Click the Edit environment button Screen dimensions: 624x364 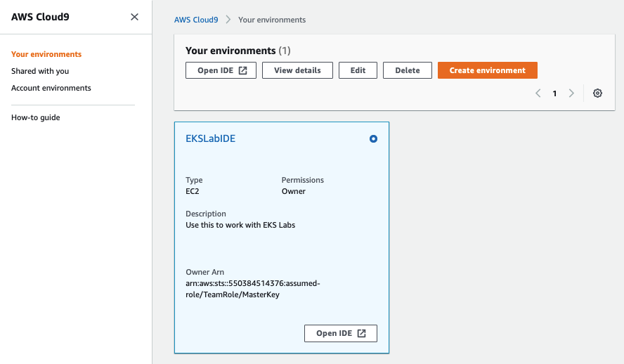click(x=358, y=70)
